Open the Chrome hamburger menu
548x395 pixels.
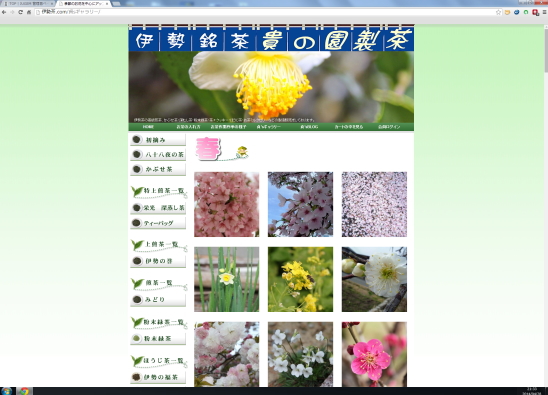[544, 12]
